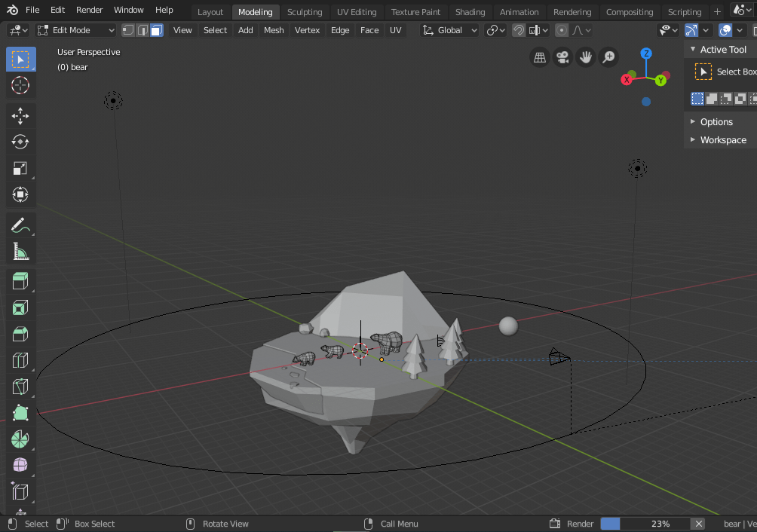The image size is (757, 532).
Task: Click the green Y axis on gizmo
Action: click(x=660, y=80)
